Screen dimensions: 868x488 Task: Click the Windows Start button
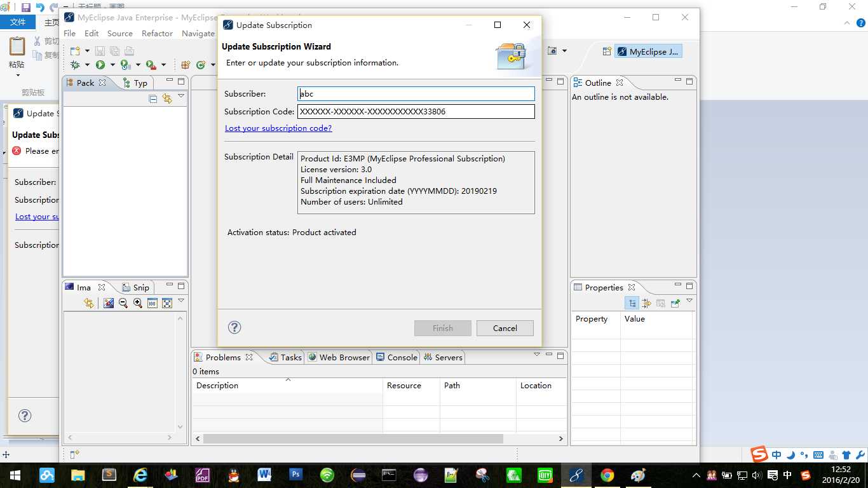15,475
